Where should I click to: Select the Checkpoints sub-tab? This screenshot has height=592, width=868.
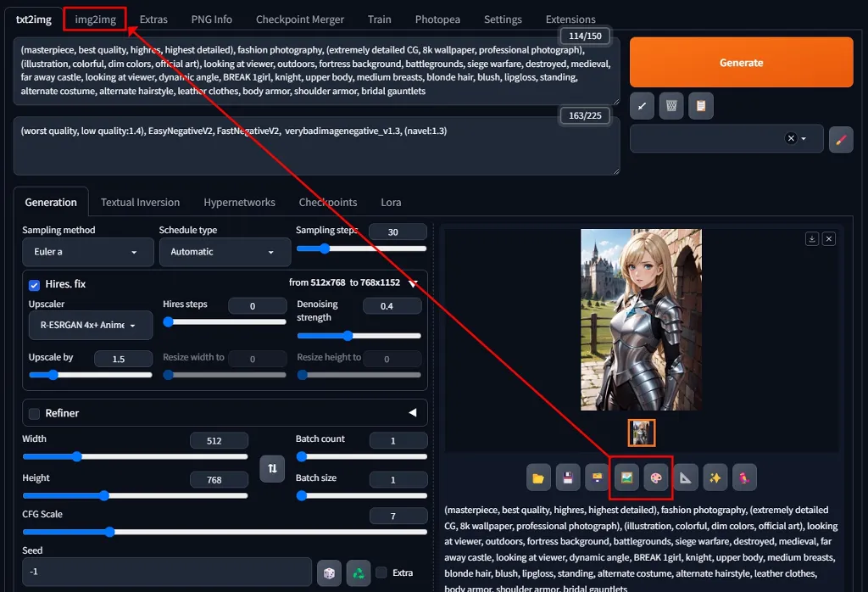(x=328, y=202)
